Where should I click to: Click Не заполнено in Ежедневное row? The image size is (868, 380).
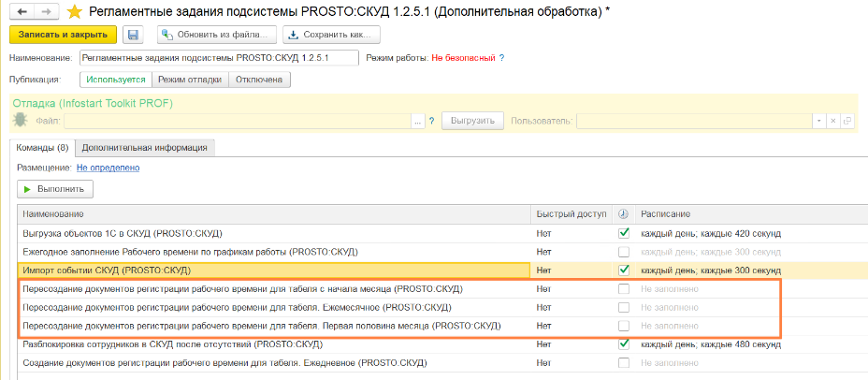pos(670,363)
